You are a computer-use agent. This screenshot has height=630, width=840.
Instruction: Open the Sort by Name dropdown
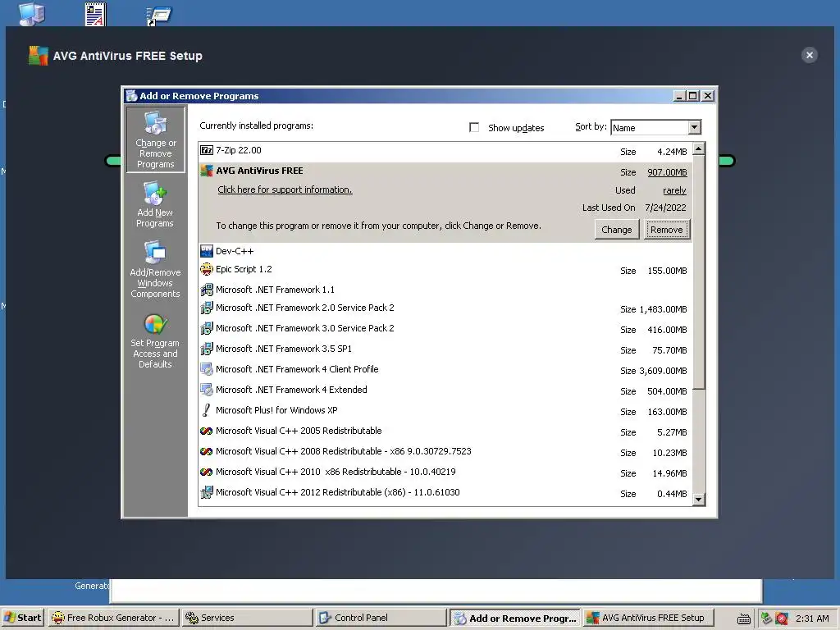tap(694, 127)
